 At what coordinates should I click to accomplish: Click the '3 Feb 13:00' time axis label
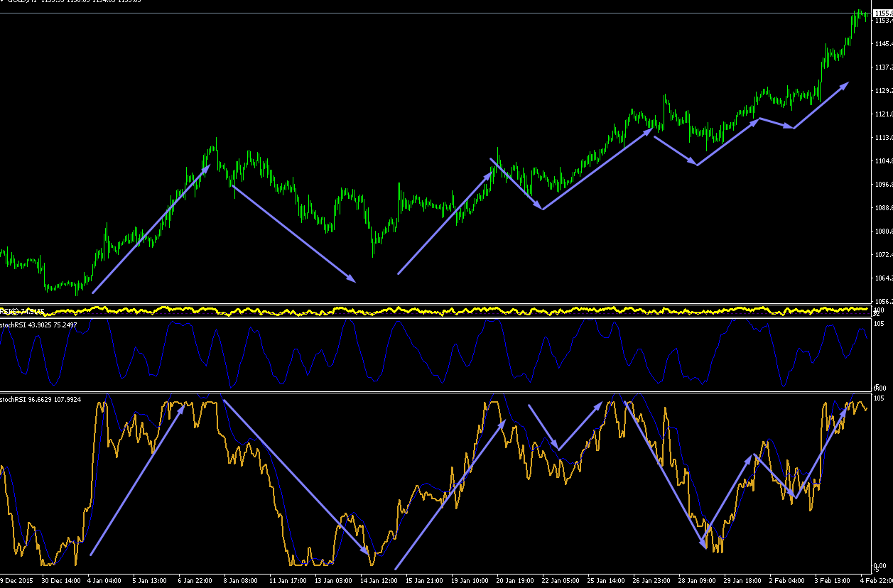833,581
